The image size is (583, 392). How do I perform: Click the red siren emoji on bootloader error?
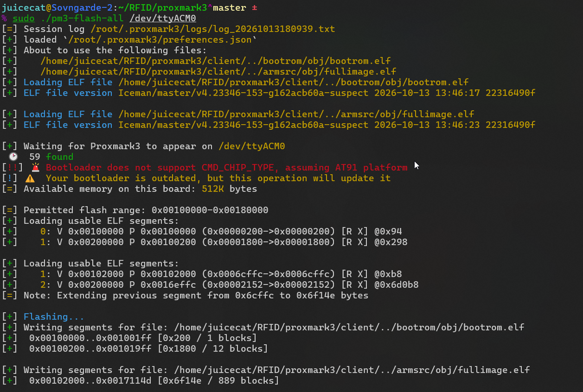pos(36,167)
